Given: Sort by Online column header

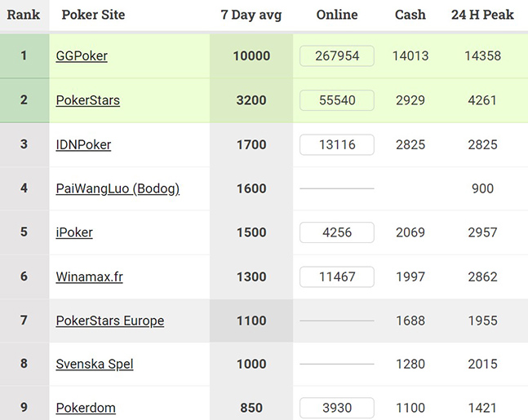Looking at the screenshot, I should 337,15.
